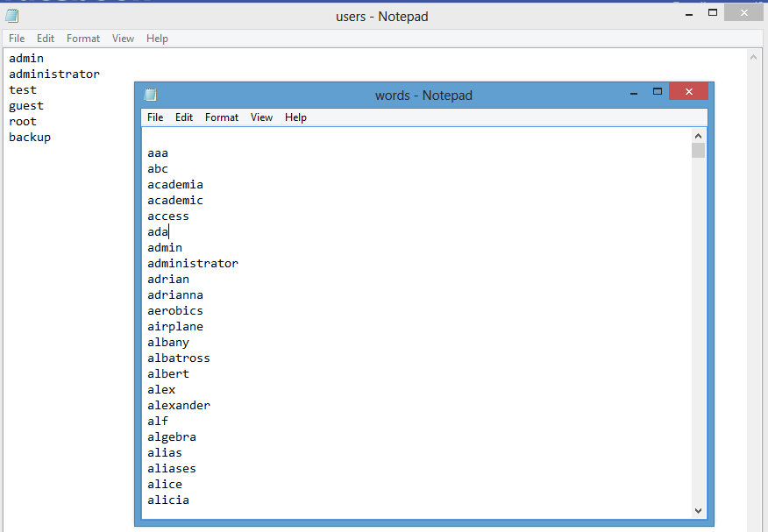Open the View menu in the words window
The image size is (768, 532).
pyautogui.click(x=261, y=117)
